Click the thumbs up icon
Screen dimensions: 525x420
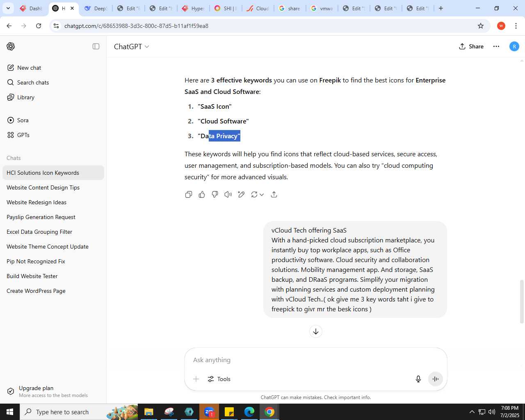tap(202, 194)
